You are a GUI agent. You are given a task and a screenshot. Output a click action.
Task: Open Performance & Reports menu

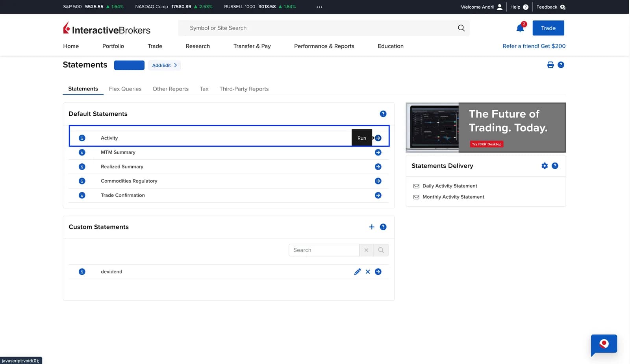[x=324, y=46]
